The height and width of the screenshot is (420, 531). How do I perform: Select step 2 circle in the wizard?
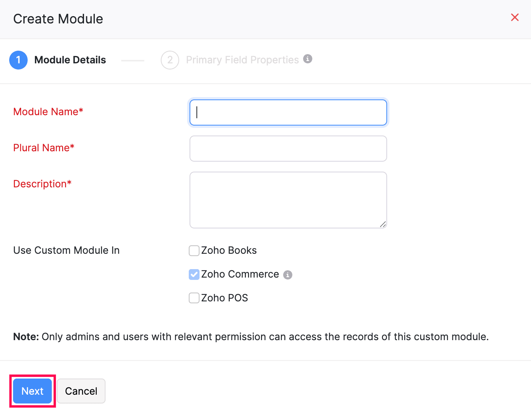click(170, 60)
